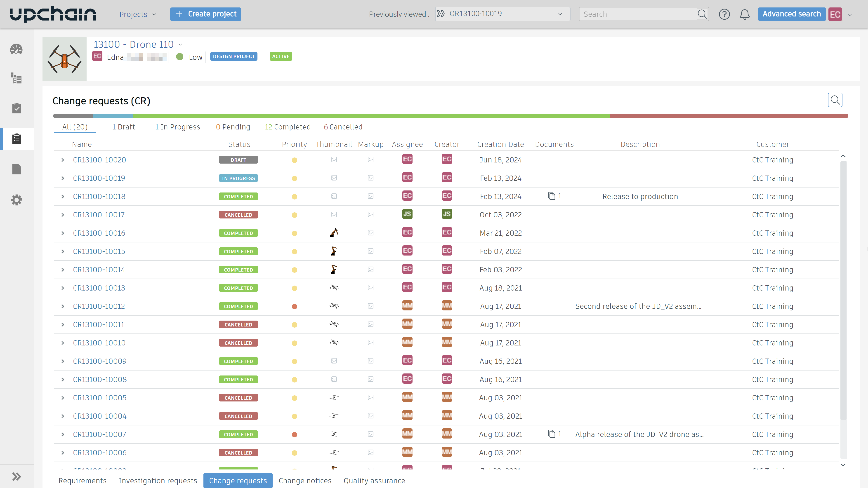Open the BOM tree structure sidebar icon
This screenshot has width=868, height=488.
[x=16, y=78]
